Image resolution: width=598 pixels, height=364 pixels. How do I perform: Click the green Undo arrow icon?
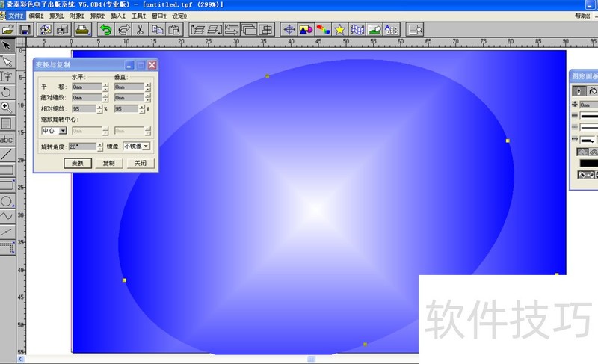click(105, 30)
